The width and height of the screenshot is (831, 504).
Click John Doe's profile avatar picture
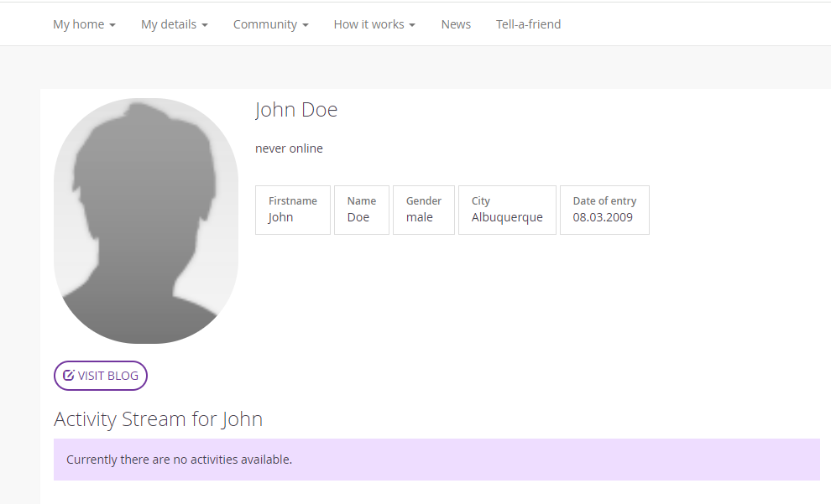tap(146, 221)
